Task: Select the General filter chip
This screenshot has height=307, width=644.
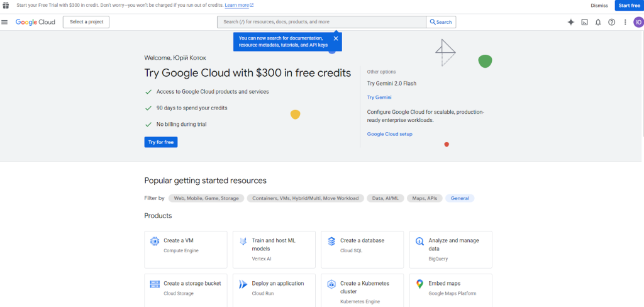Action: [x=460, y=198]
